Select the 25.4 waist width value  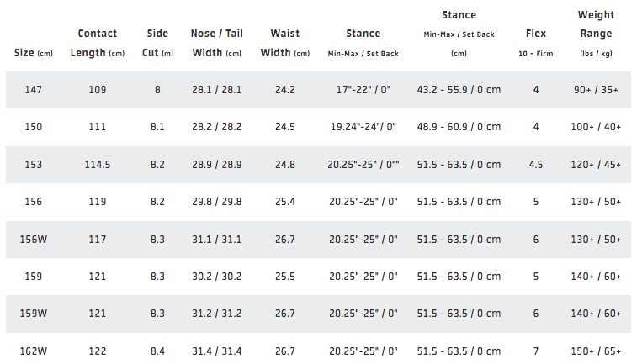285,202
